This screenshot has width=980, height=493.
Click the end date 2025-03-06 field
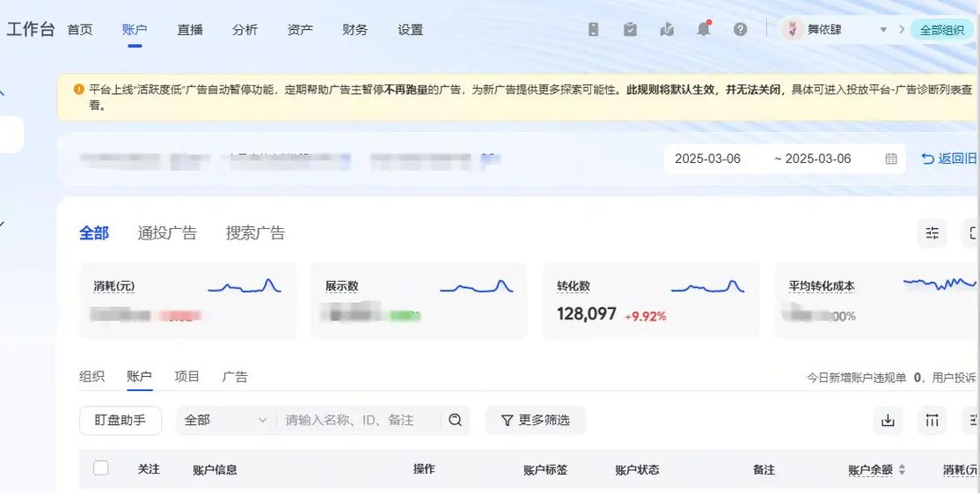coord(817,159)
